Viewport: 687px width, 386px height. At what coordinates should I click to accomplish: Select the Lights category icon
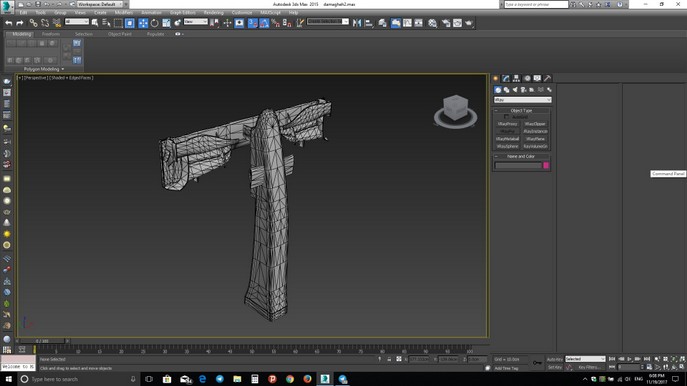tap(515, 90)
